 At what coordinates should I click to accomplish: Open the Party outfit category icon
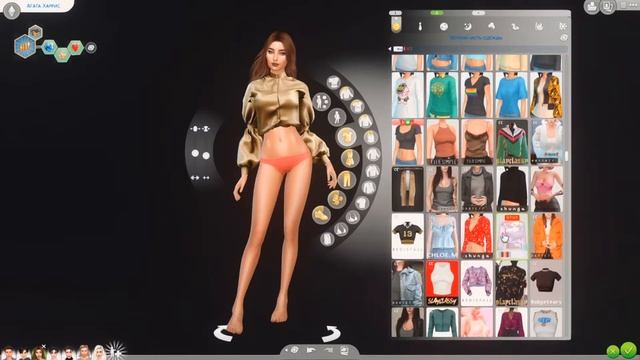point(491,27)
